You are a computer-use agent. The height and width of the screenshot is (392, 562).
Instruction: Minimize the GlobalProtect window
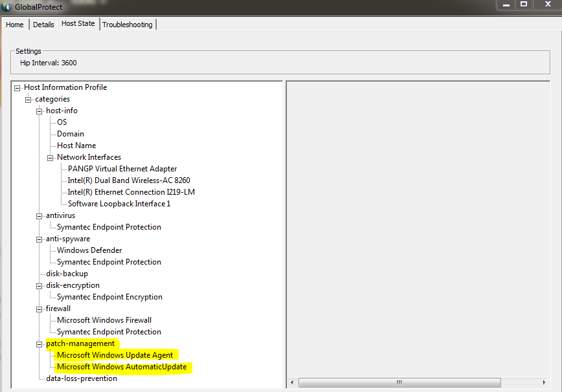pyautogui.click(x=506, y=5)
